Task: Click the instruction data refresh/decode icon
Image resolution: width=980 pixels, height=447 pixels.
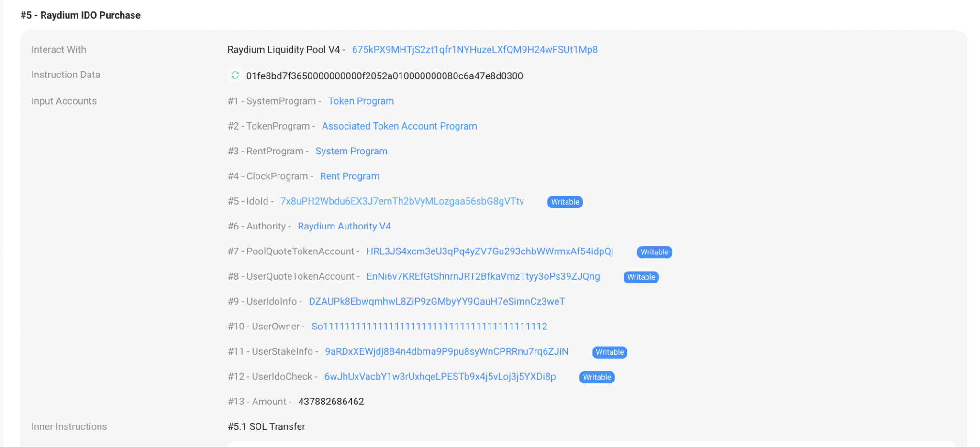Action: (235, 75)
